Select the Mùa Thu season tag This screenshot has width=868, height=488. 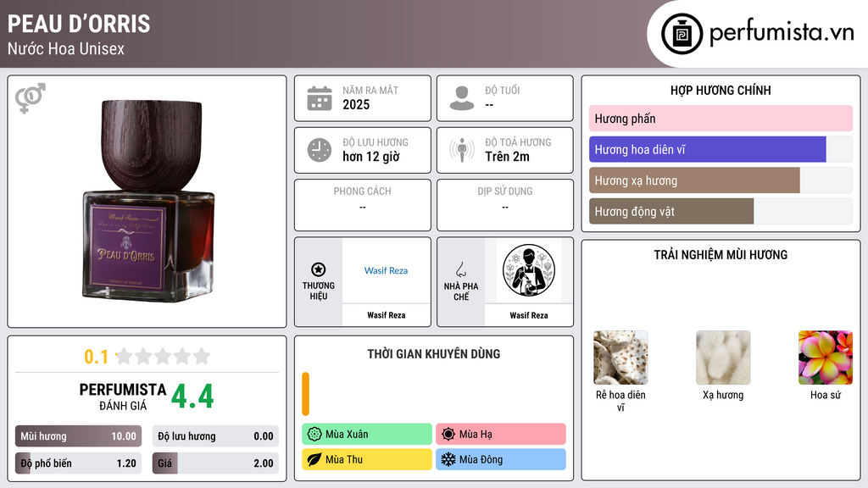[367, 459]
